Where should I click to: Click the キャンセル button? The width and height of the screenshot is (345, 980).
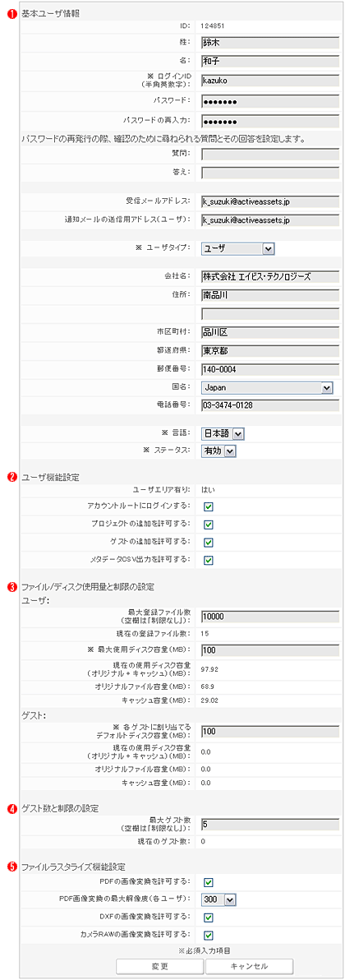click(250, 966)
